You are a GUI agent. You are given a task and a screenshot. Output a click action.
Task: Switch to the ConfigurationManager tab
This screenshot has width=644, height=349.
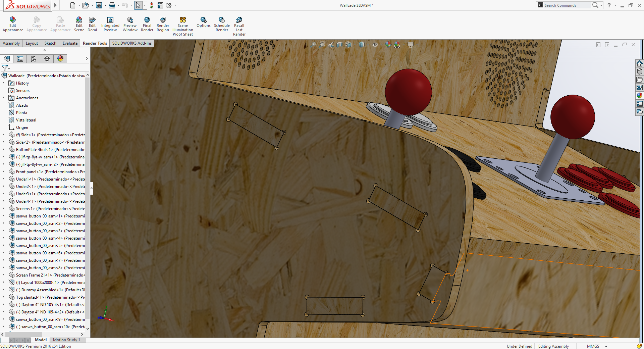pos(34,59)
